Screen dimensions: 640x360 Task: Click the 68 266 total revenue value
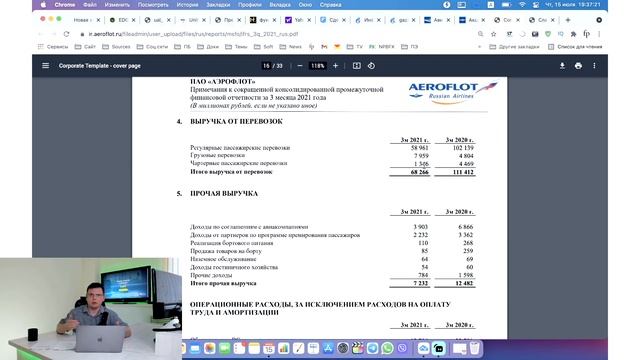[x=420, y=172]
